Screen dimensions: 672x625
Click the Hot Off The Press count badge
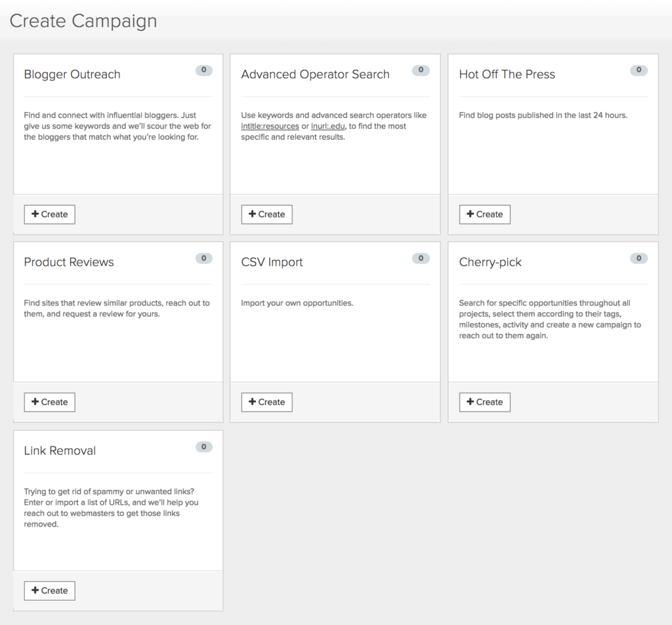point(639,70)
